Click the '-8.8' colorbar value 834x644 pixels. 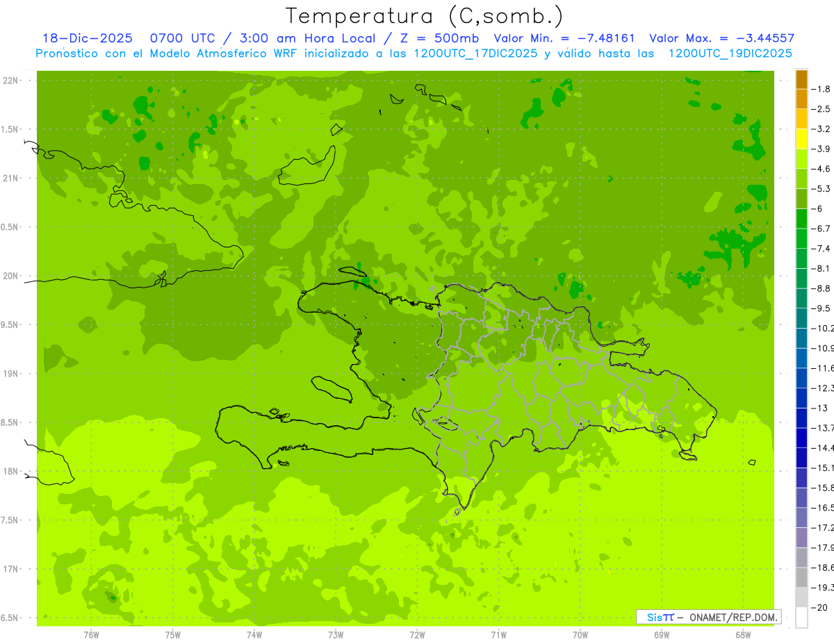821,288
